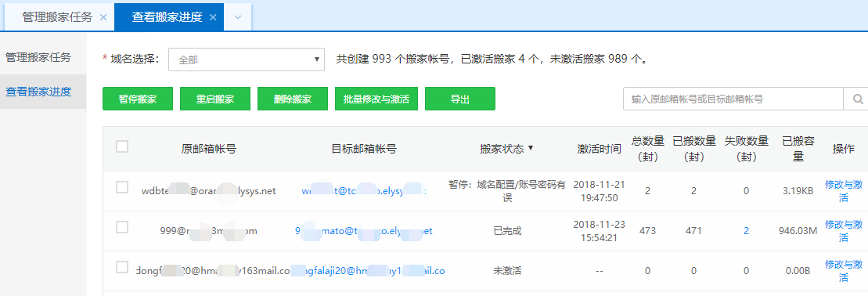The height and width of the screenshot is (296, 868).
Task: Click the 原邮箱帐号 column header
Action: 209,149
